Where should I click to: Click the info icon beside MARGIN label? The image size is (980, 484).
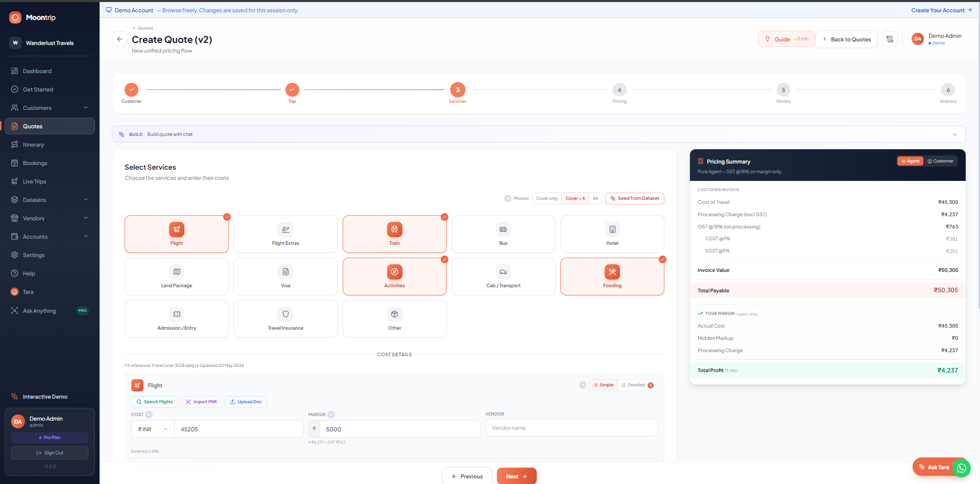pos(331,414)
